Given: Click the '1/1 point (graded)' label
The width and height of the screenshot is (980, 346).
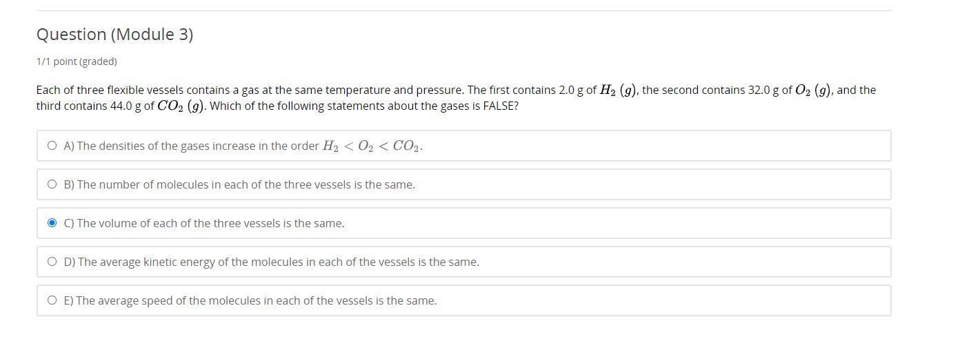Looking at the screenshot, I should [77, 61].
